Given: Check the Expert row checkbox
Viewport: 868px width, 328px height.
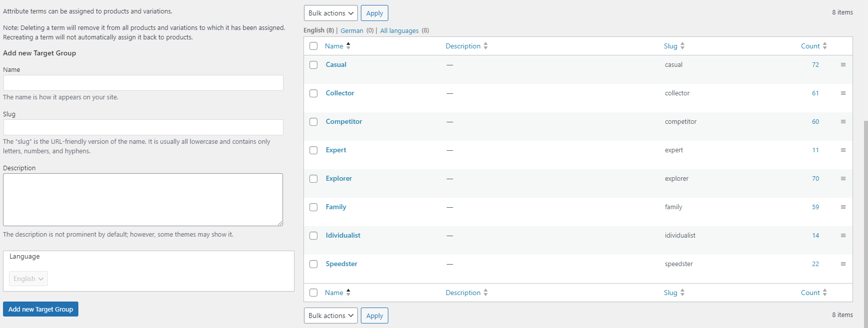Looking at the screenshot, I should coord(313,150).
